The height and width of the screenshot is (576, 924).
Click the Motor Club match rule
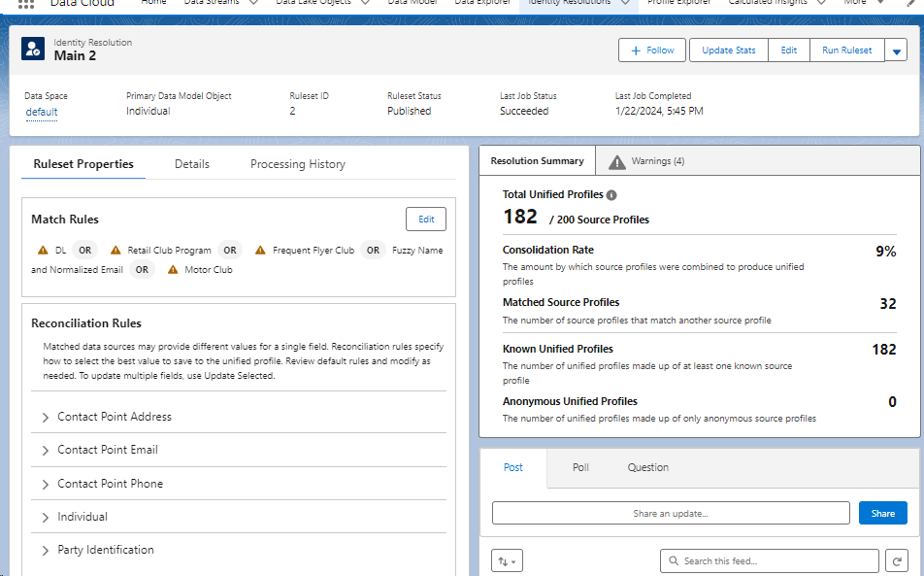[209, 270]
